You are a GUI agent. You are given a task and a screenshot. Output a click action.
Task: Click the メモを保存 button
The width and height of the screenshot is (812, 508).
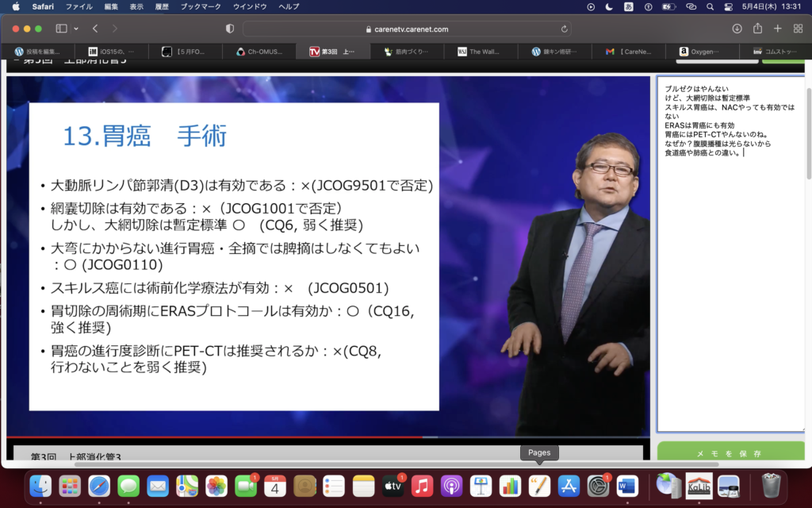[x=730, y=453]
